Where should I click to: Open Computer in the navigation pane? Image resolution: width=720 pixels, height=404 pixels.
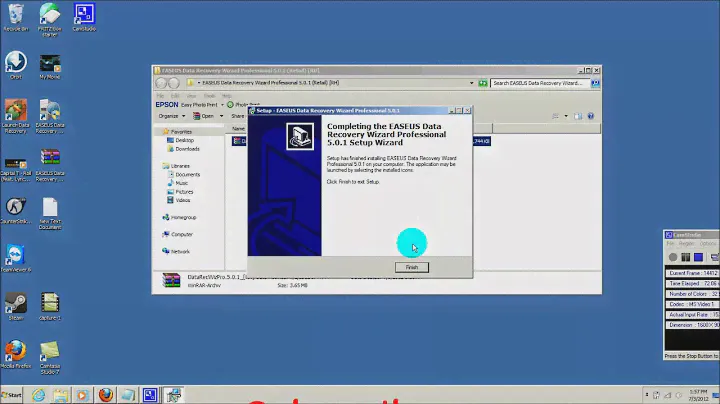(182, 234)
